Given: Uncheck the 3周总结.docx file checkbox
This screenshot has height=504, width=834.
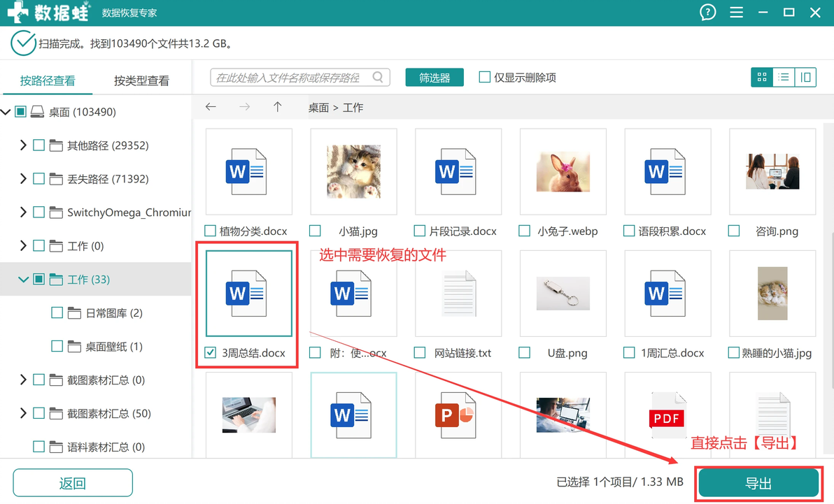Looking at the screenshot, I should coord(211,352).
